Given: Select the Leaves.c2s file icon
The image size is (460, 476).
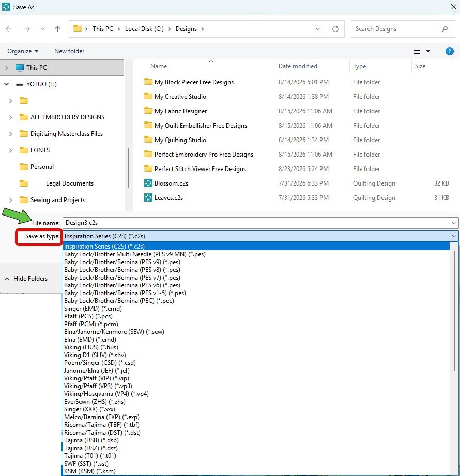Looking at the screenshot, I should [148, 197].
